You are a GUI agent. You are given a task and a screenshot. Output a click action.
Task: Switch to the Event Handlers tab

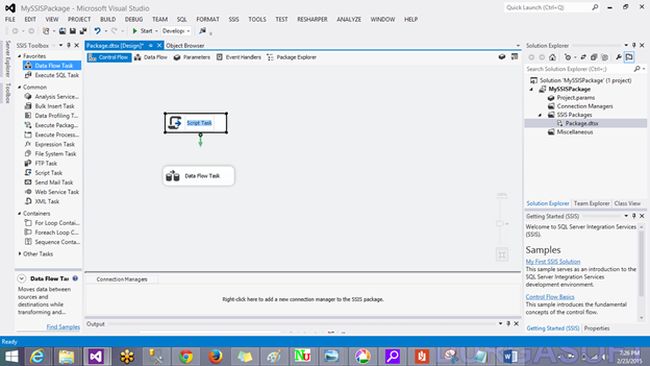click(239, 57)
